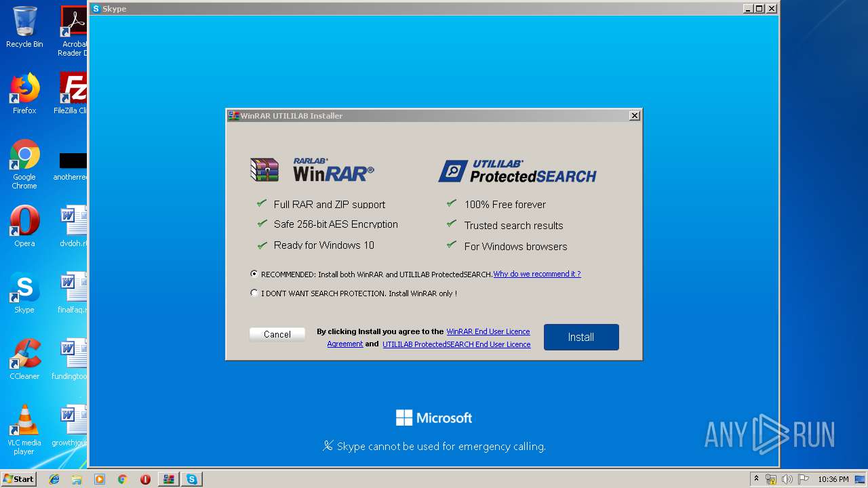The width and height of the screenshot is (868, 488).
Task: Click the Install button
Action: 581,337
